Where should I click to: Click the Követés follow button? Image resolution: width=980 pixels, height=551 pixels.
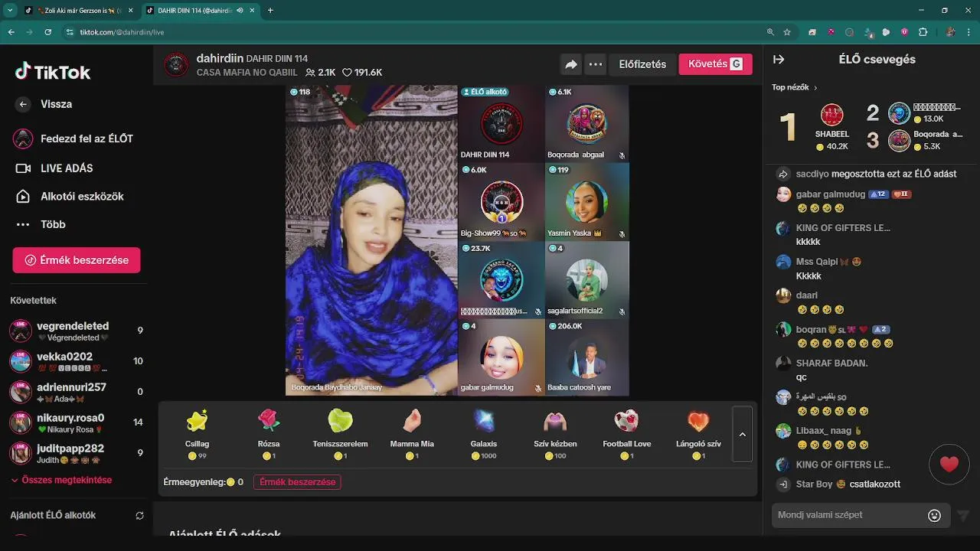tap(715, 64)
